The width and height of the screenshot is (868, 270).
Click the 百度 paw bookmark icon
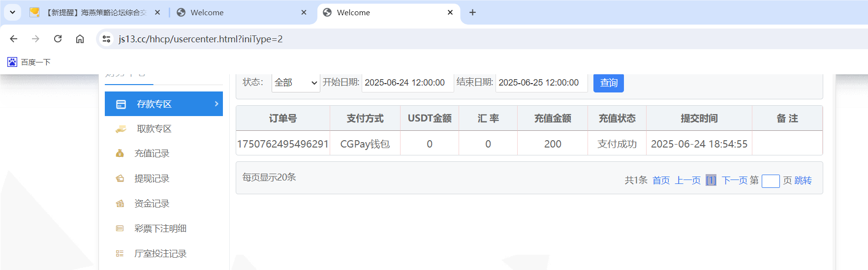click(12, 62)
